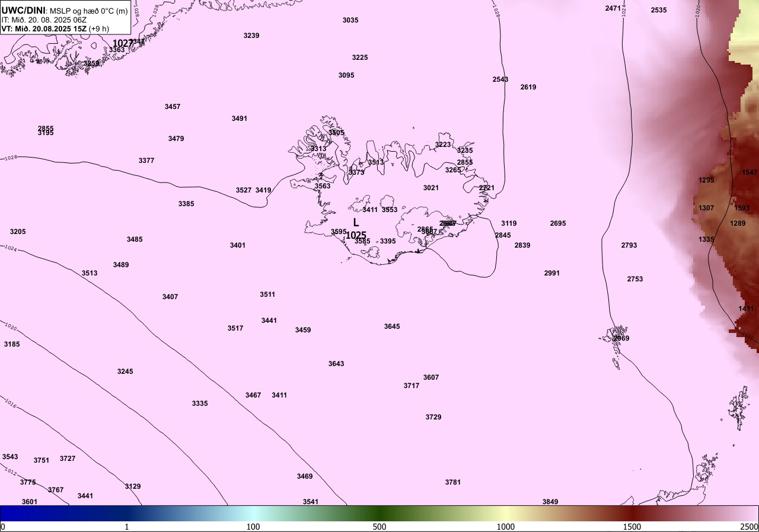Click the 2793 value

pos(629,245)
